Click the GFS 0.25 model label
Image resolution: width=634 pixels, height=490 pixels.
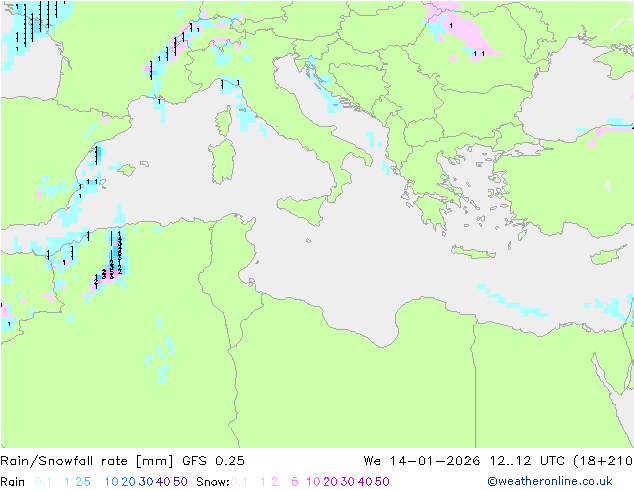pos(213,461)
